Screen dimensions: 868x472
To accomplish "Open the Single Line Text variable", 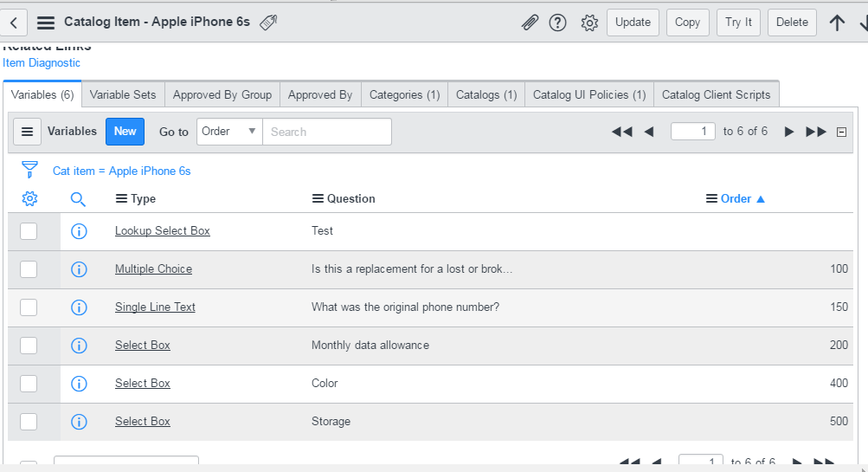I will coord(155,307).
